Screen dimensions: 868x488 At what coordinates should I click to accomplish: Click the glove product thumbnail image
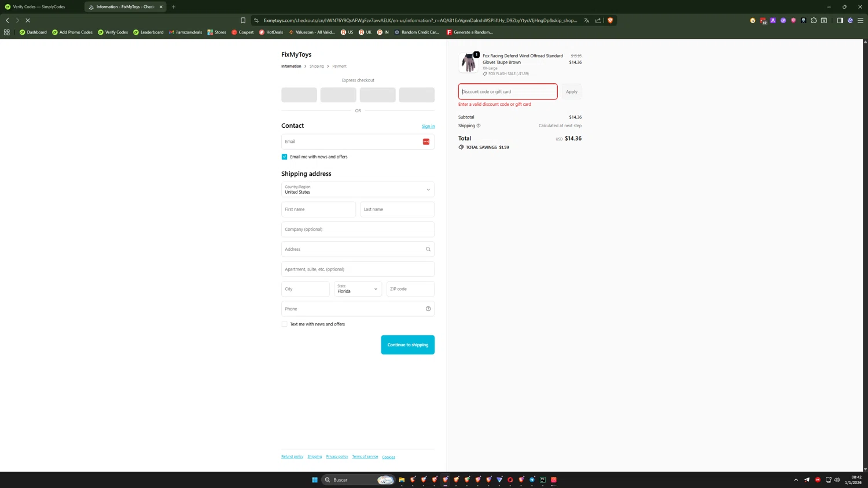(x=468, y=62)
